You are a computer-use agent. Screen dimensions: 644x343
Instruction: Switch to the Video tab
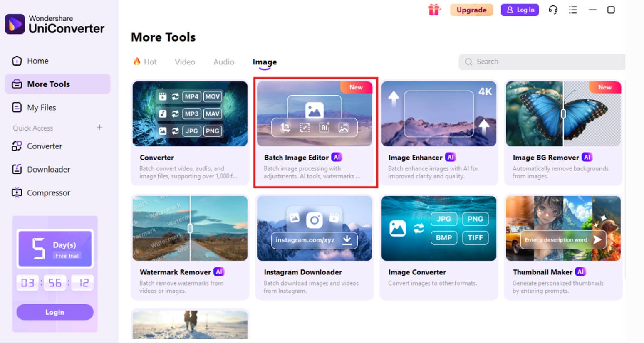coord(185,62)
